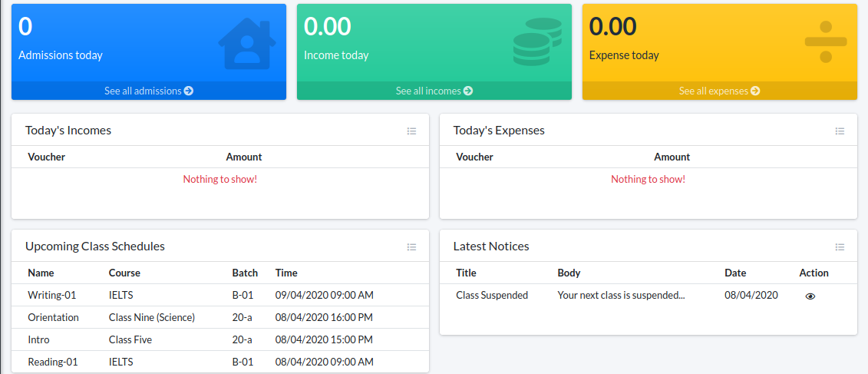Click the notice body Your next class is suspended
The width and height of the screenshot is (868, 374).
click(x=621, y=296)
